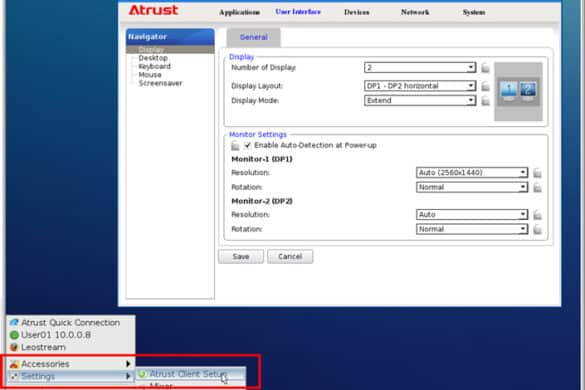
Task: Open the Display Mode Extend dropdown
Action: (x=420, y=100)
